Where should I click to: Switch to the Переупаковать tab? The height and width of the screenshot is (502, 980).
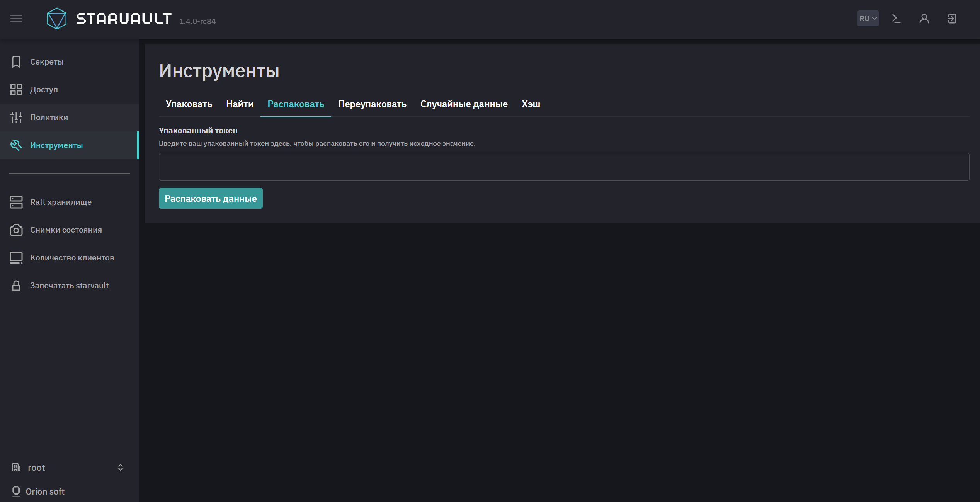(x=373, y=104)
